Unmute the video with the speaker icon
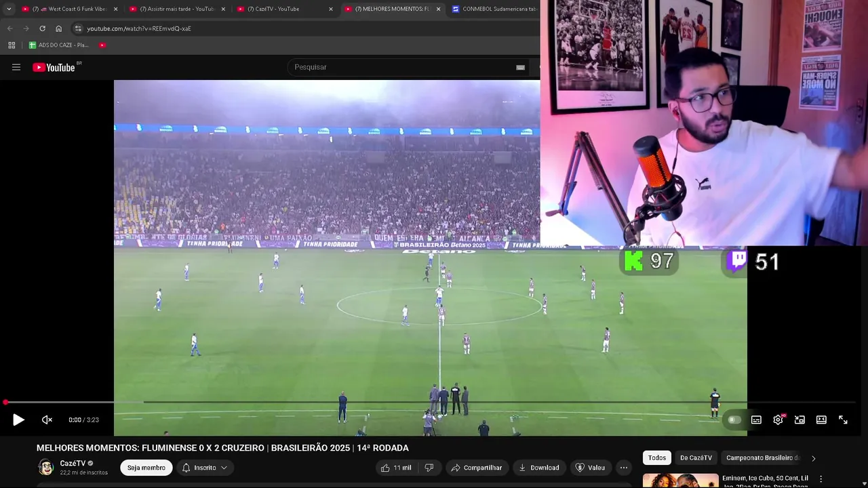This screenshot has width=868, height=488. pyautogui.click(x=47, y=420)
